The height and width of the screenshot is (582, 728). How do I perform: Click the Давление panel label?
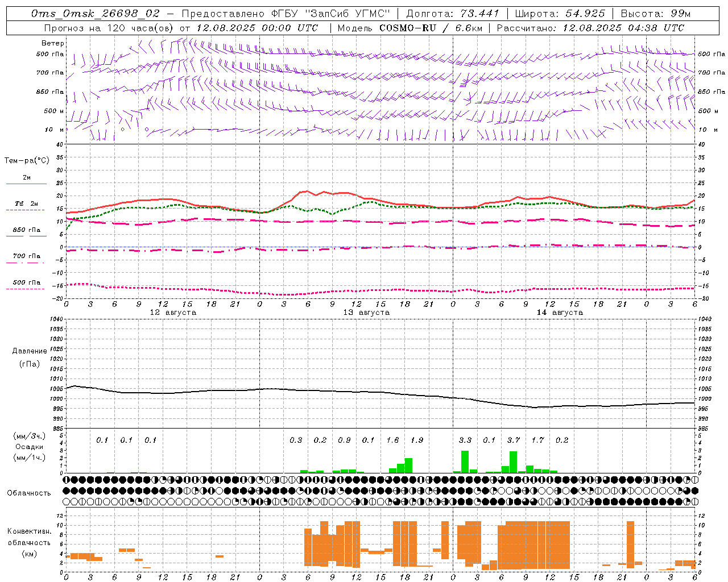[x=30, y=351]
